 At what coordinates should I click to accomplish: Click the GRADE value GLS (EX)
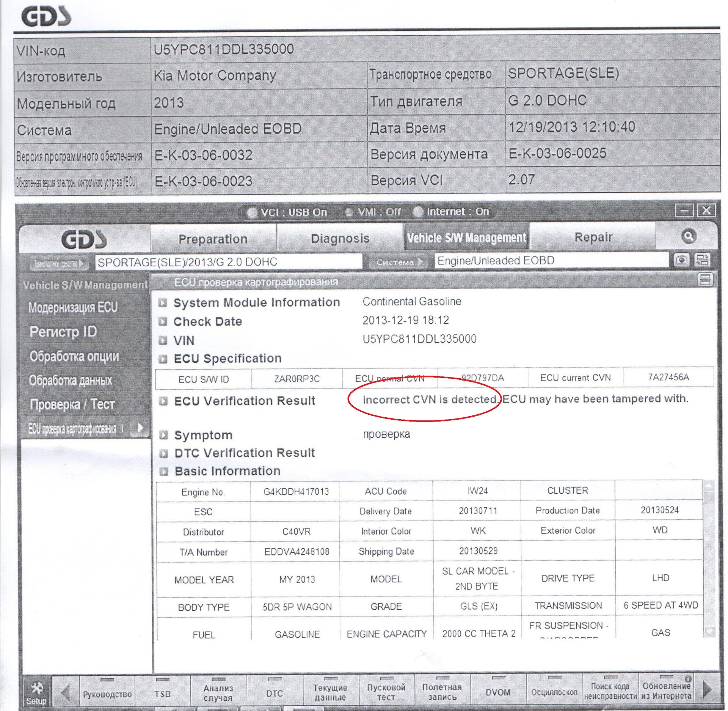[x=479, y=606]
